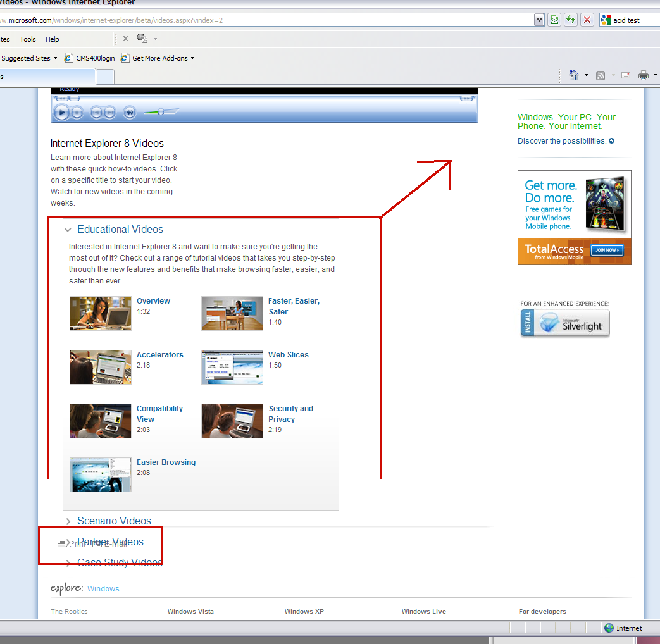Open the address bar dropdown arrow
Screen dimensions: 660x644
coord(539,20)
